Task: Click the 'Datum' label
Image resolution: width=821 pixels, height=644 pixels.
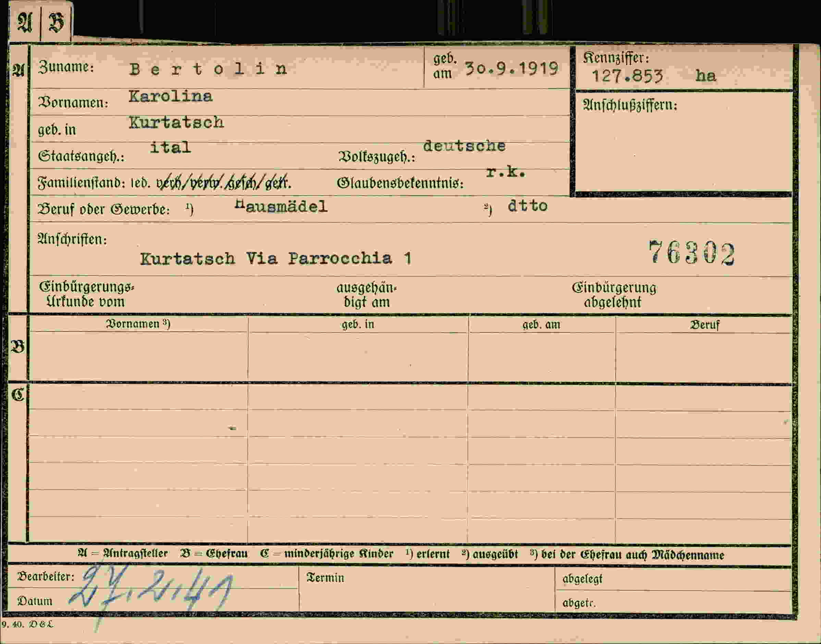Action: [35, 601]
